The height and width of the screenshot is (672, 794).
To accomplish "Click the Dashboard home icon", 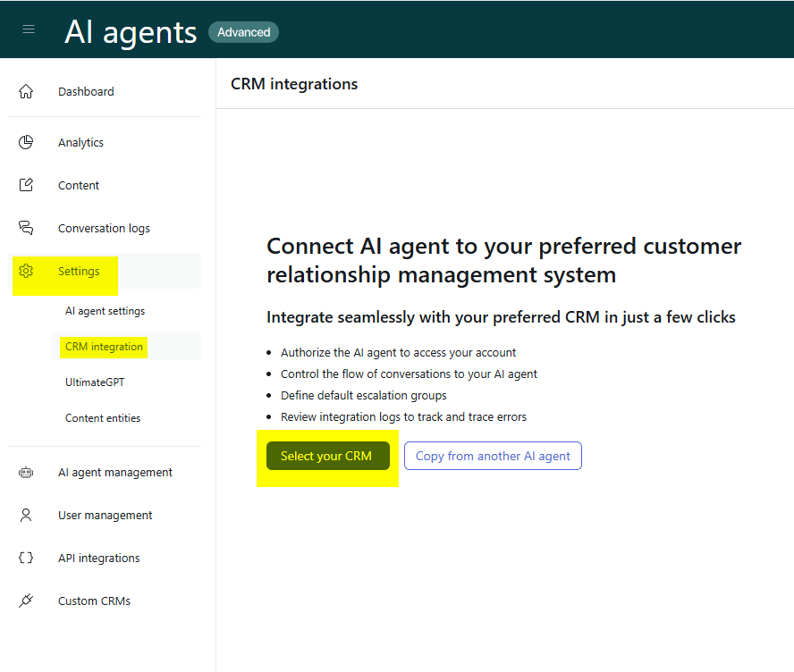I will (26, 91).
